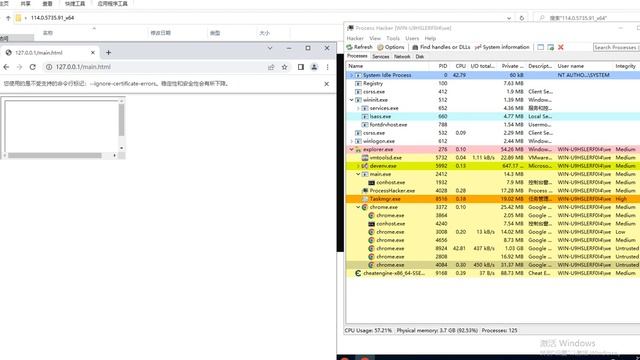Select the vmtoolsd.exe process icon

[x=365, y=158]
